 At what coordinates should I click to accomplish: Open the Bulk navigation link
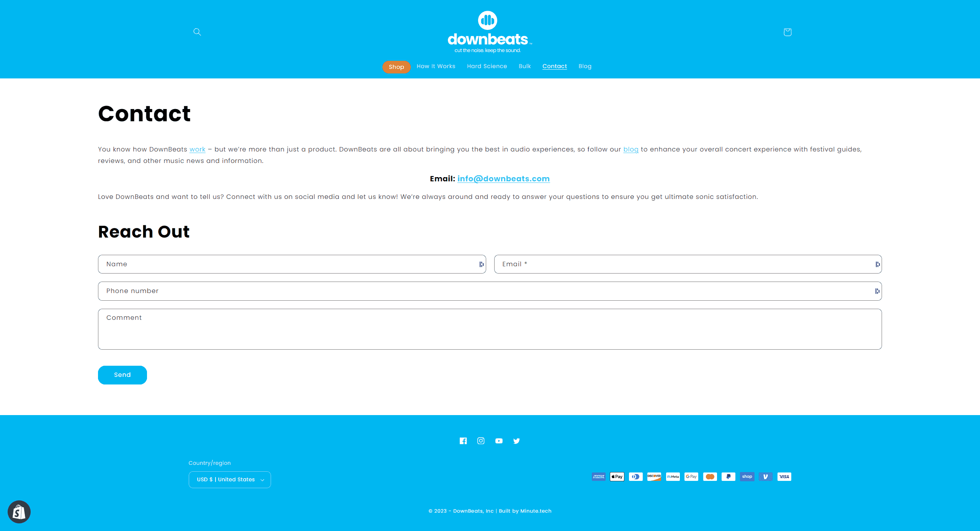coord(524,66)
